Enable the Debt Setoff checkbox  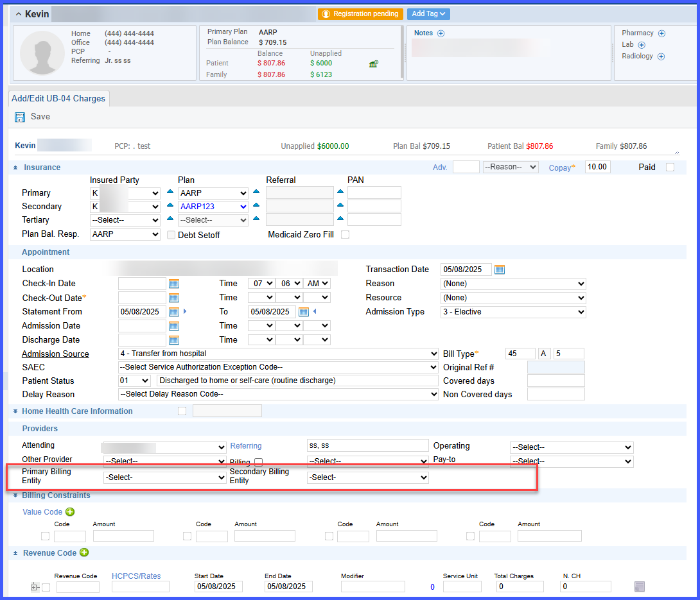171,235
